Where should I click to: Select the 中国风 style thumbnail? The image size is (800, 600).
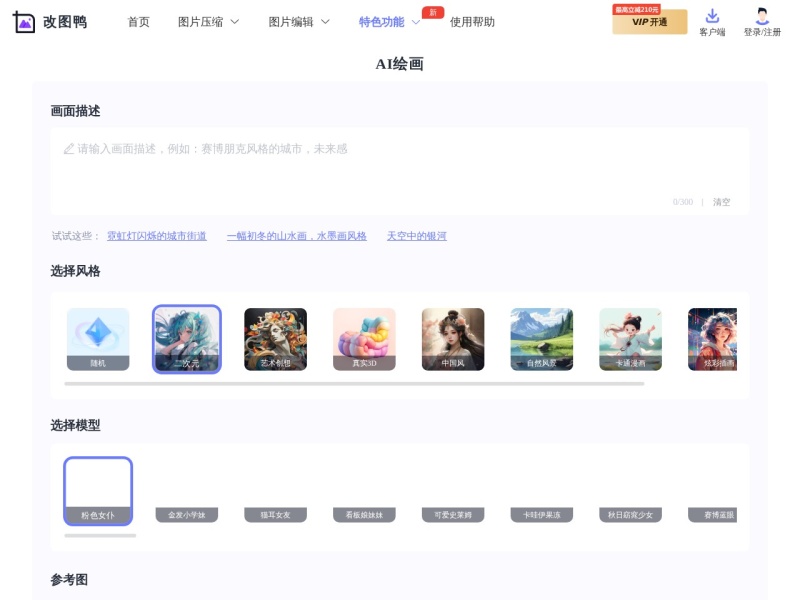pos(453,339)
